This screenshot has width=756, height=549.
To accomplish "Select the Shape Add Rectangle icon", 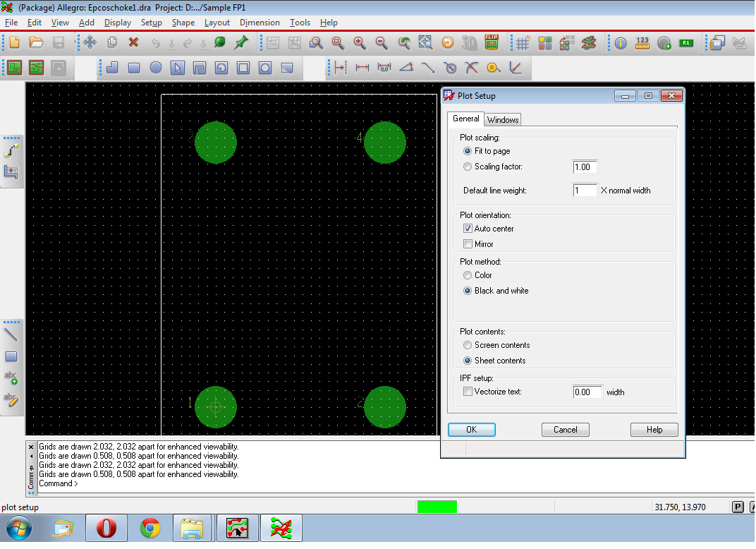I will tap(134, 68).
